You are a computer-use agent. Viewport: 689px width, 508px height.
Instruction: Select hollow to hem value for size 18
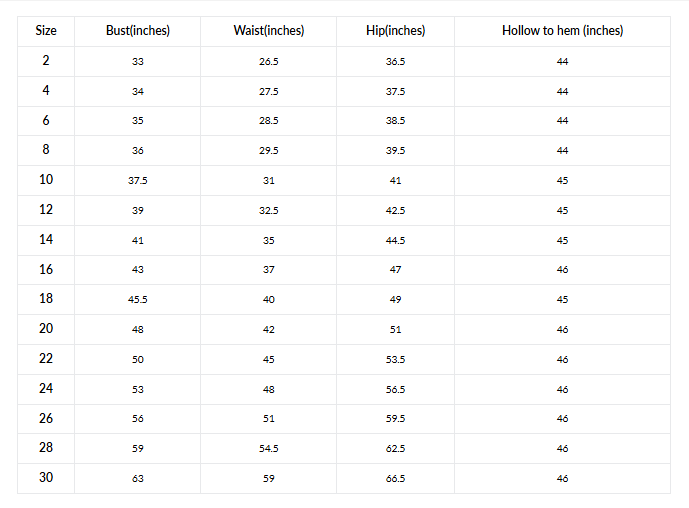562,300
